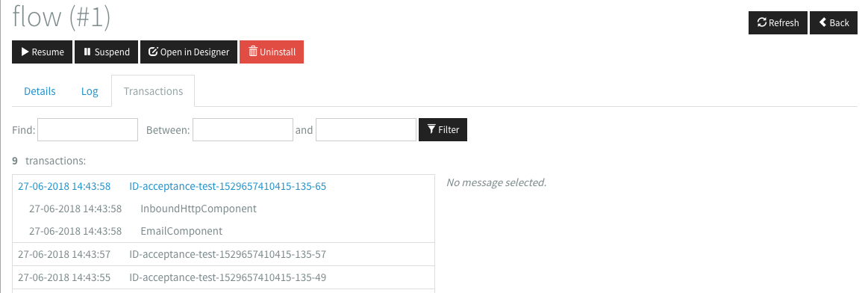Click the Suspend pause icon

(x=87, y=52)
